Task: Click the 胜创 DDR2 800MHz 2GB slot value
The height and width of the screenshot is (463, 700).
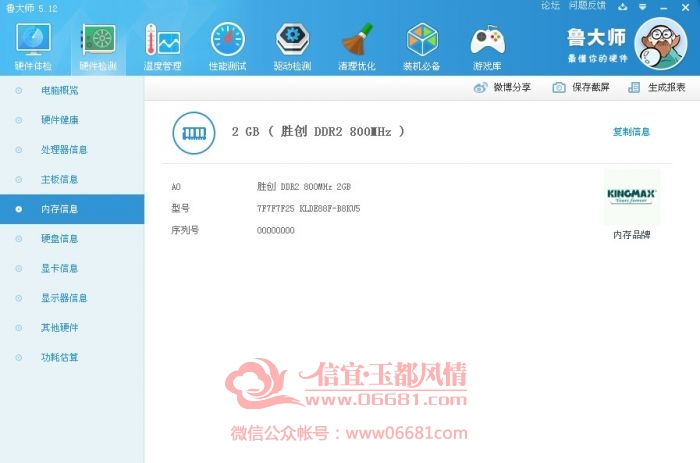Action: [x=304, y=187]
